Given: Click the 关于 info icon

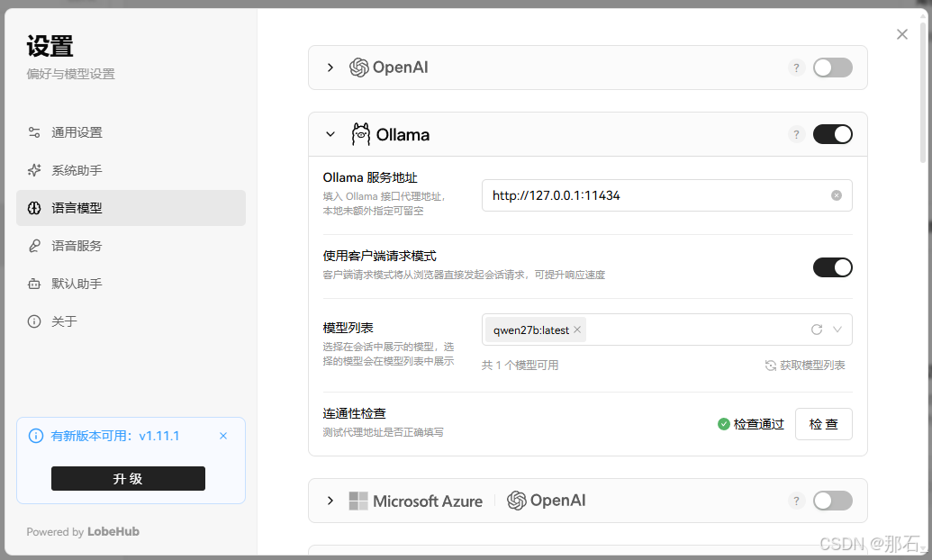Looking at the screenshot, I should pyautogui.click(x=34, y=321).
